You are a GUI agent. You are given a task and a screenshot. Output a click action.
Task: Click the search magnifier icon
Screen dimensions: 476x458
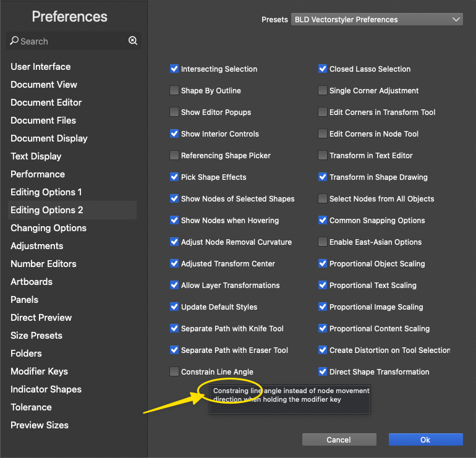pyautogui.click(x=14, y=41)
